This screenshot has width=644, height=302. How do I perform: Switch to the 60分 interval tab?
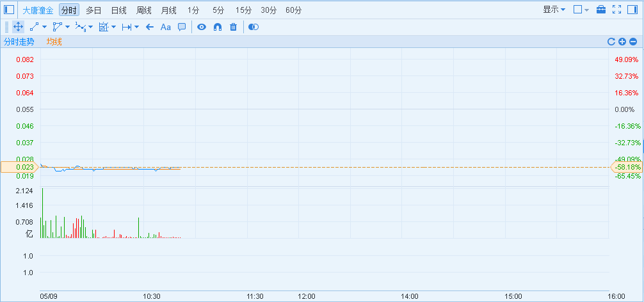tap(293, 10)
